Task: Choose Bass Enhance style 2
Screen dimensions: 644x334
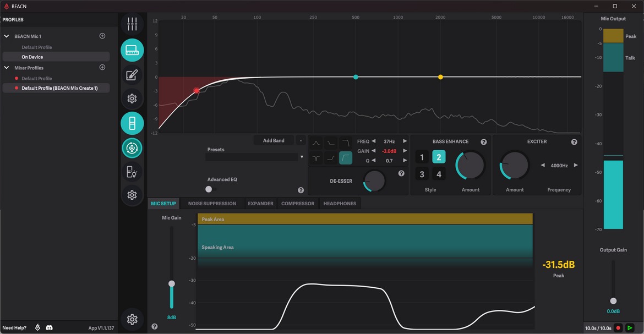Action: (439, 157)
